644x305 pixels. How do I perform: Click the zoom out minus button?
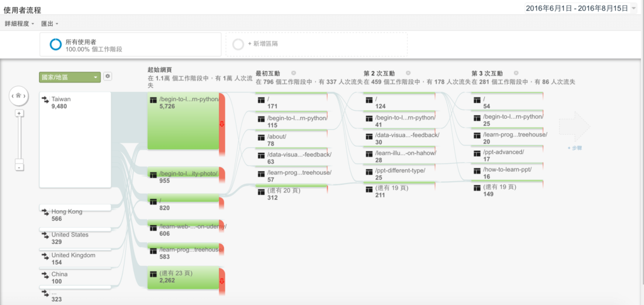pyautogui.click(x=19, y=167)
